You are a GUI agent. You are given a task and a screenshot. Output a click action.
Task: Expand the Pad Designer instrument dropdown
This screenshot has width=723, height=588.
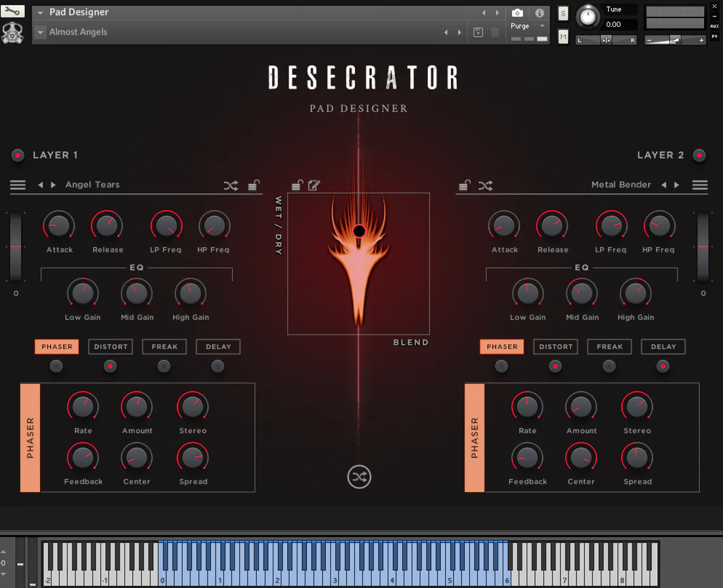click(41, 12)
